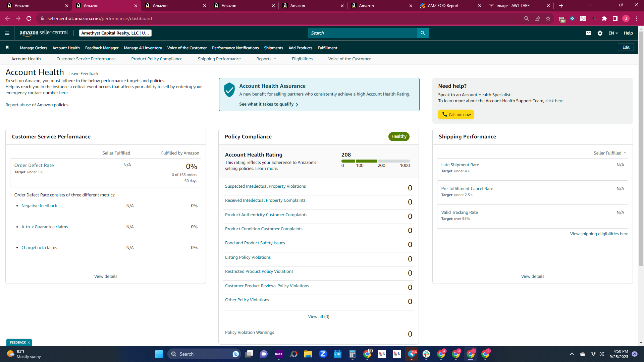Viewport: 644px width, 362px height.
Task: Dismiss the FEEDBACK tab with its X
Action: [x=29, y=343]
